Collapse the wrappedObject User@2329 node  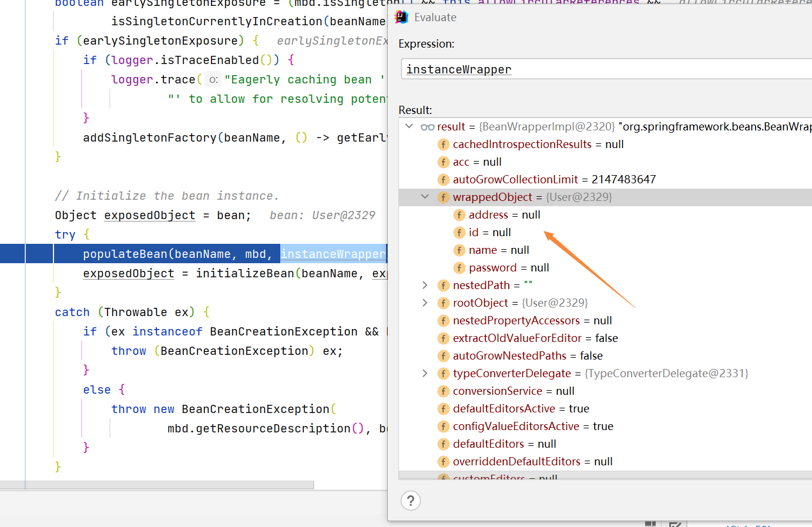point(425,197)
